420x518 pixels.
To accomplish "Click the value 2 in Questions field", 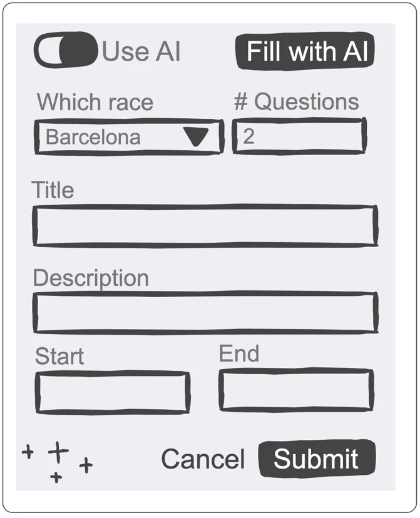I will [248, 136].
